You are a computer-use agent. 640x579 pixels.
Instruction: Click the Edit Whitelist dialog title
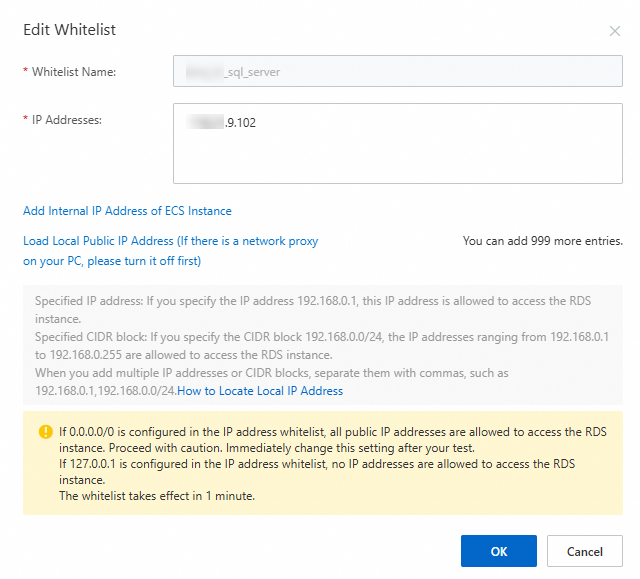69,30
